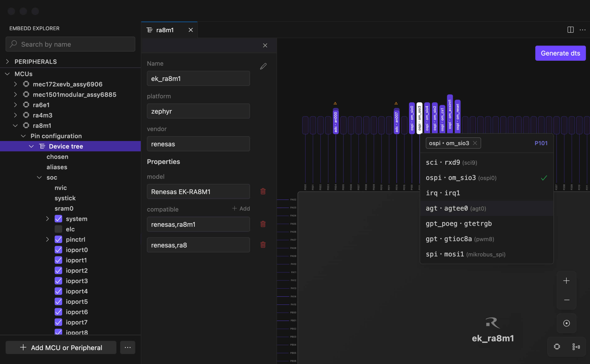Click the split editor layout icon
The width and height of the screenshot is (590, 364).
click(x=570, y=30)
